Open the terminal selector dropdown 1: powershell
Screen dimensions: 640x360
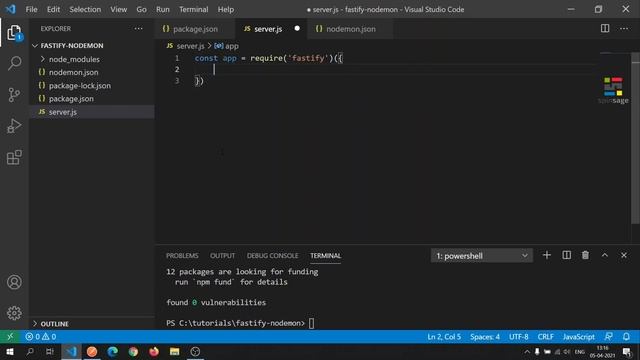point(482,256)
